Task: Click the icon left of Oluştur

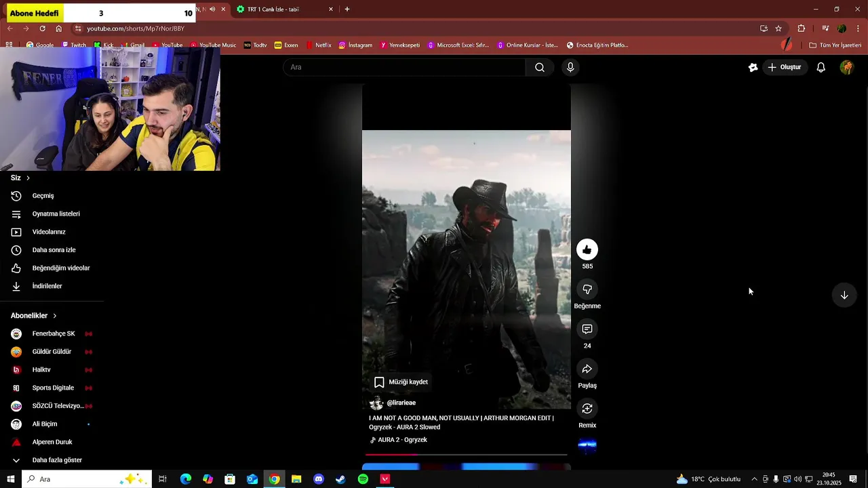Action: tap(753, 67)
